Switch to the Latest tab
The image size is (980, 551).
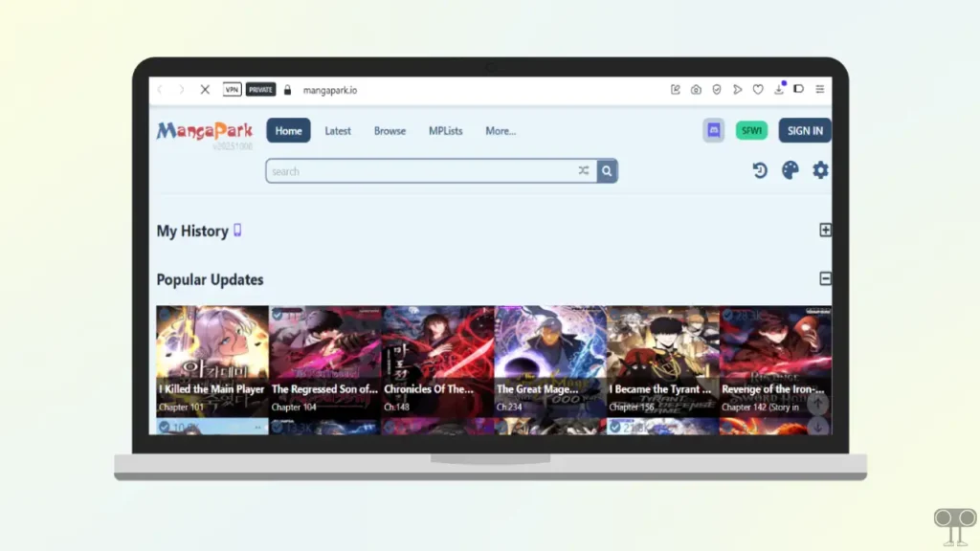pos(338,130)
